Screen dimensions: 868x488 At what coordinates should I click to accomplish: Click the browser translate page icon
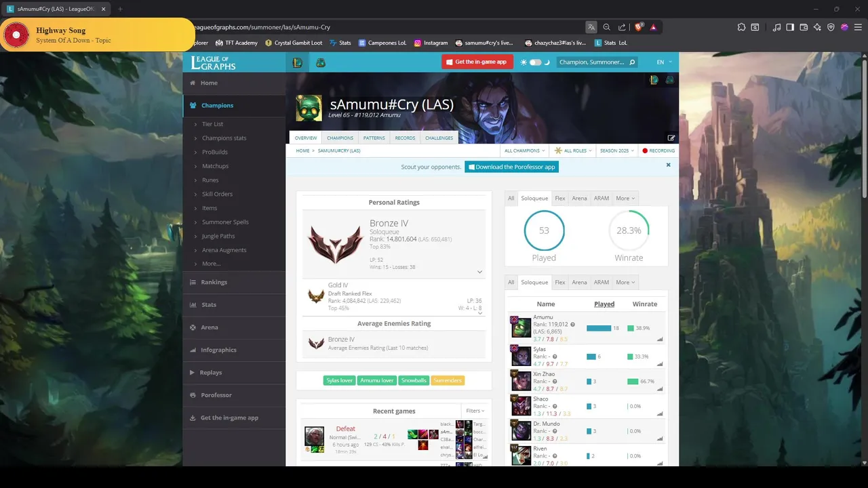(591, 27)
